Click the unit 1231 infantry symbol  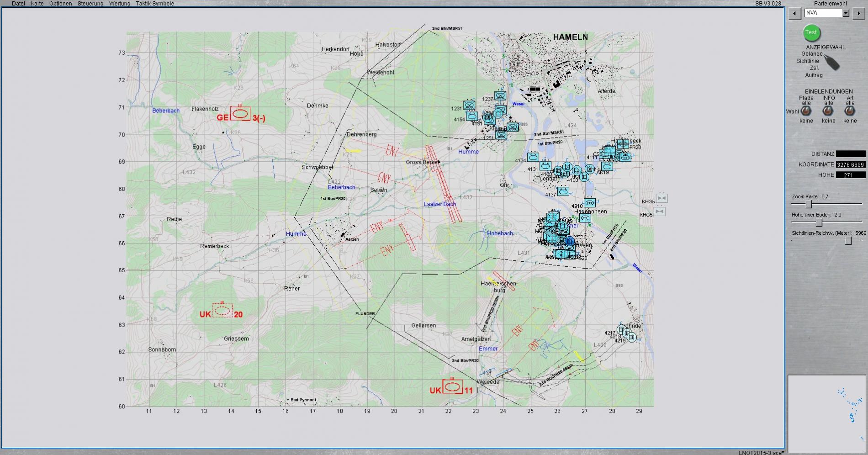tap(469, 106)
